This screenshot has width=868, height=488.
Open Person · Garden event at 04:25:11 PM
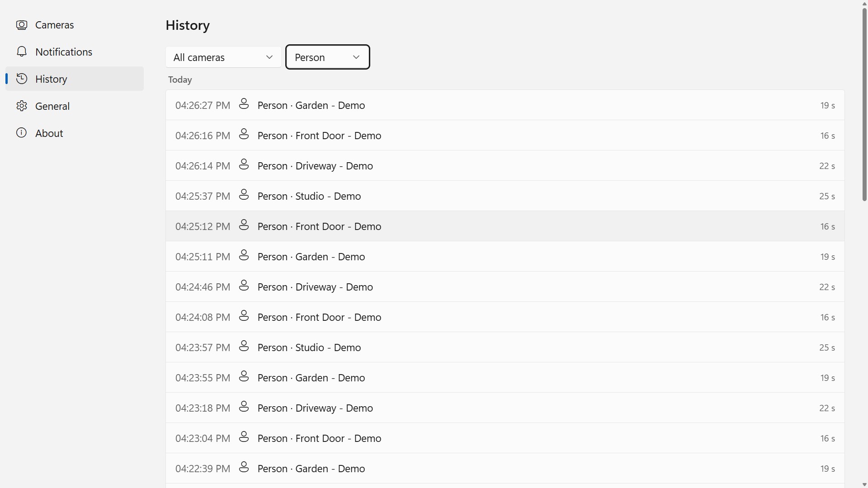coord(505,257)
